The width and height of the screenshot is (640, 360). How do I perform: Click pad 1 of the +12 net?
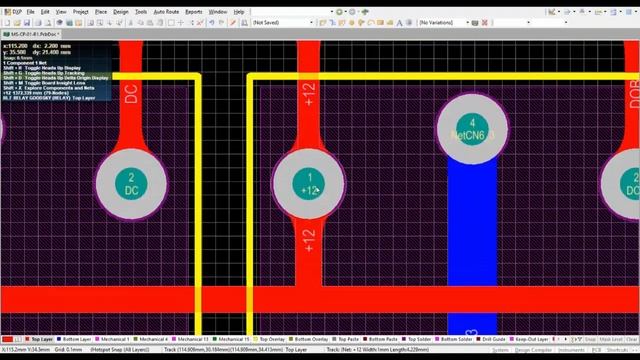pos(309,184)
